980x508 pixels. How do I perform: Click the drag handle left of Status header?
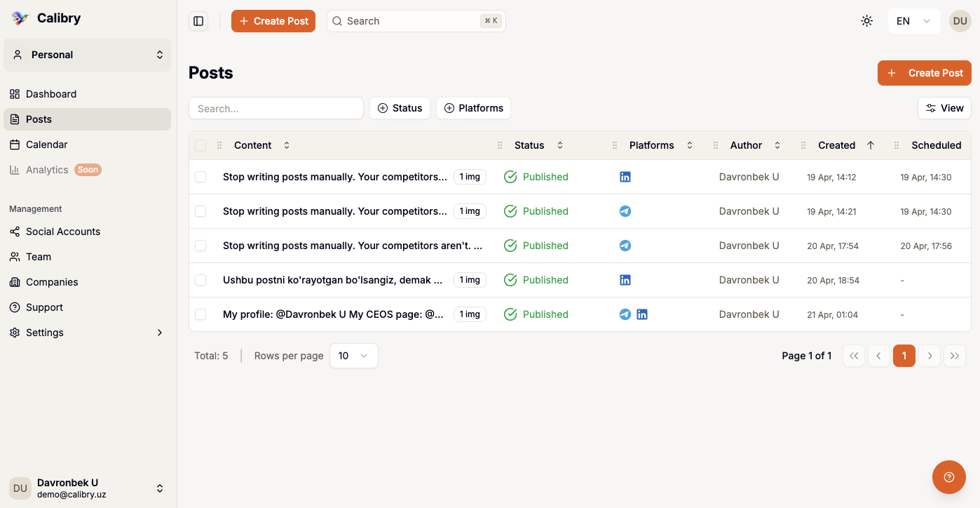[x=500, y=145]
